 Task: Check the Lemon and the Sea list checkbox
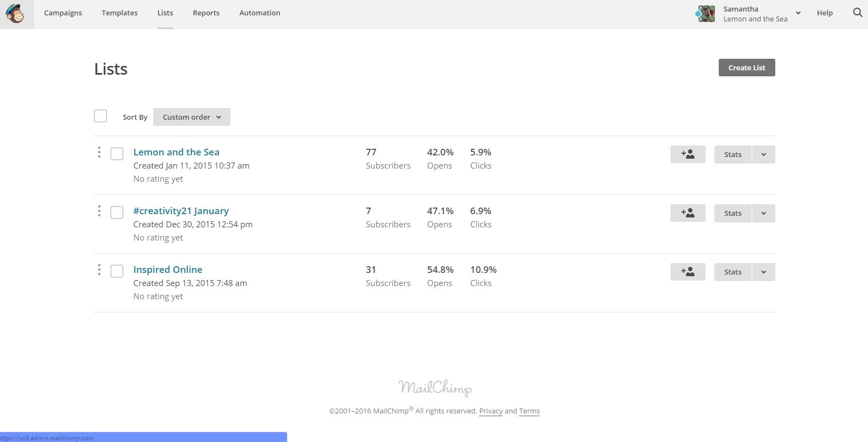[117, 154]
